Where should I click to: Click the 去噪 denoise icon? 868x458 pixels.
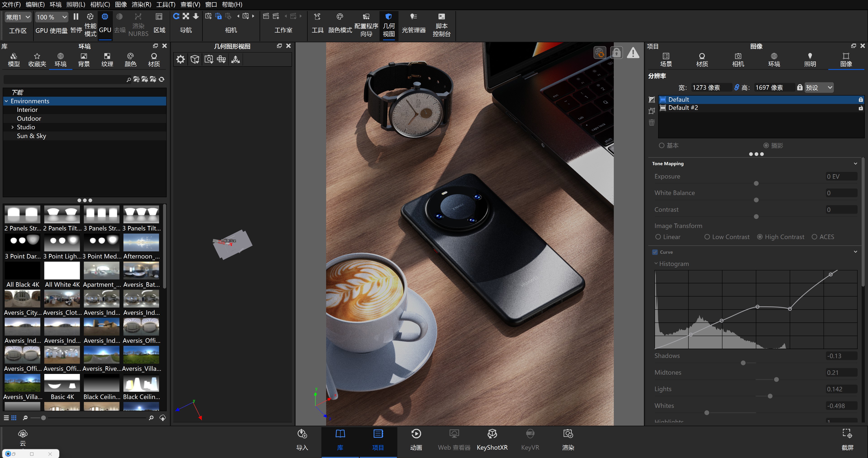tap(120, 16)
